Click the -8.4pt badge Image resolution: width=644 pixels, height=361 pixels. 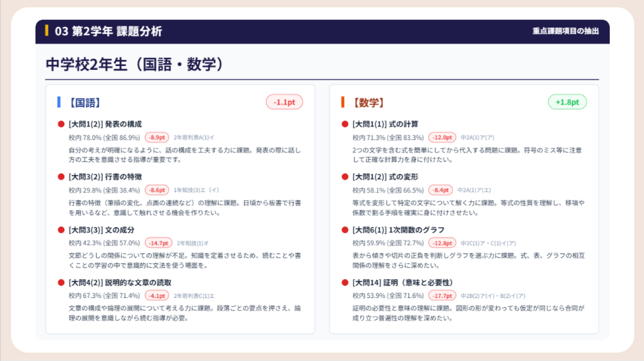(441, 190)
